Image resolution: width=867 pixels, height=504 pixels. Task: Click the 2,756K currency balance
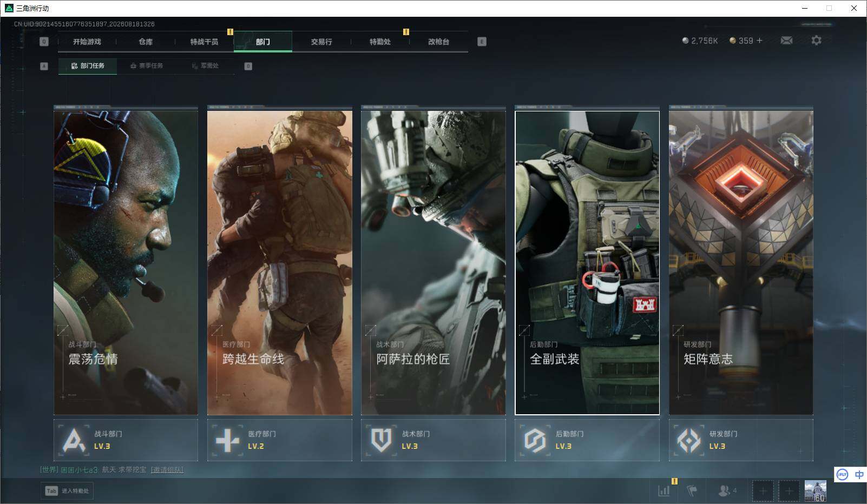(x=700, y=41)
